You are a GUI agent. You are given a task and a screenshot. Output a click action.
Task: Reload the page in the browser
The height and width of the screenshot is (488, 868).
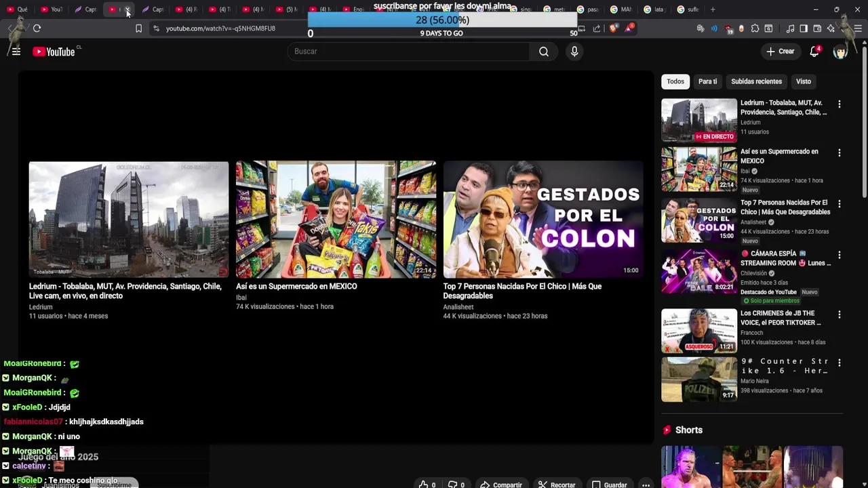click(x=37, y=28)
